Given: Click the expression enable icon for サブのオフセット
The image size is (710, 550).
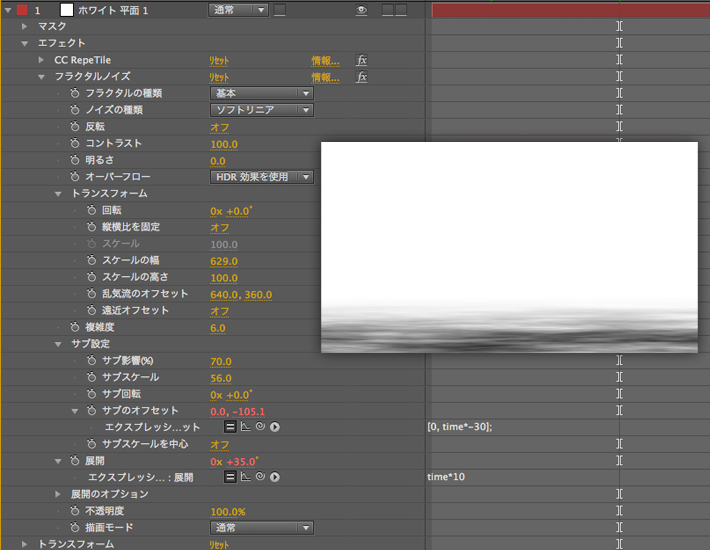Looking at the screenshot, I should click(229, 427).
